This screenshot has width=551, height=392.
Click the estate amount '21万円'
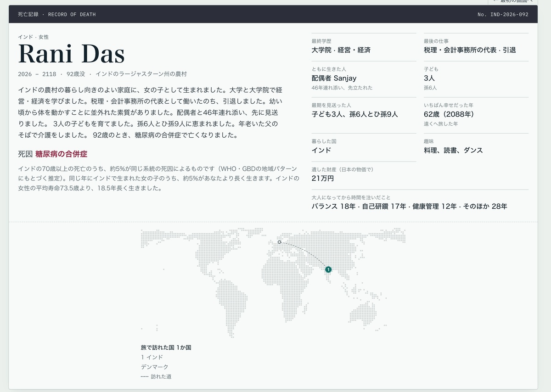(322, 178)
